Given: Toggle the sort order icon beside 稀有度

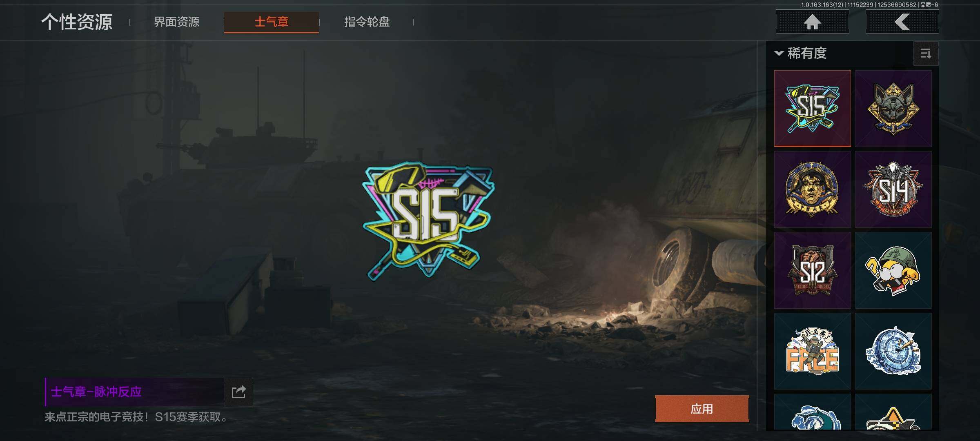Looking at the screenshot, I should coord(926,53).
